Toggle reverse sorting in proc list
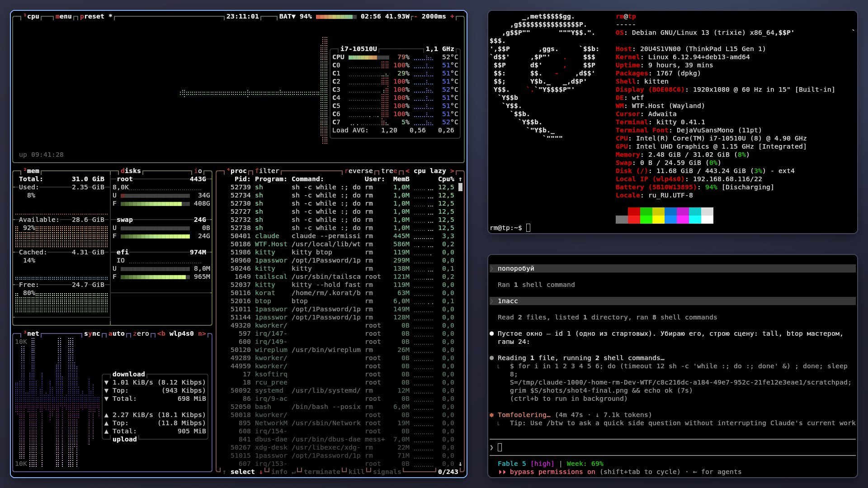 [359, 171]
